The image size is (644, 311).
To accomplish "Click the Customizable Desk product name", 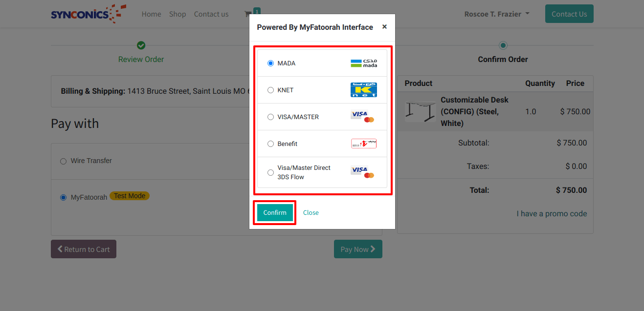I will pyautogui.click(x=474, y=111).
